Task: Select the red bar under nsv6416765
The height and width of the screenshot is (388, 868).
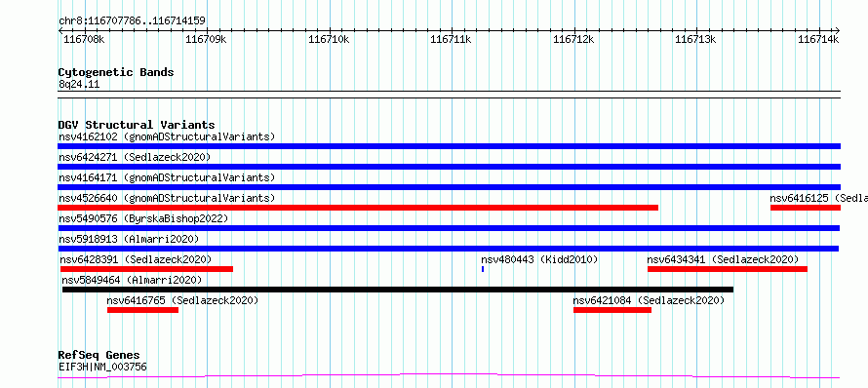Action: [142, 310]
